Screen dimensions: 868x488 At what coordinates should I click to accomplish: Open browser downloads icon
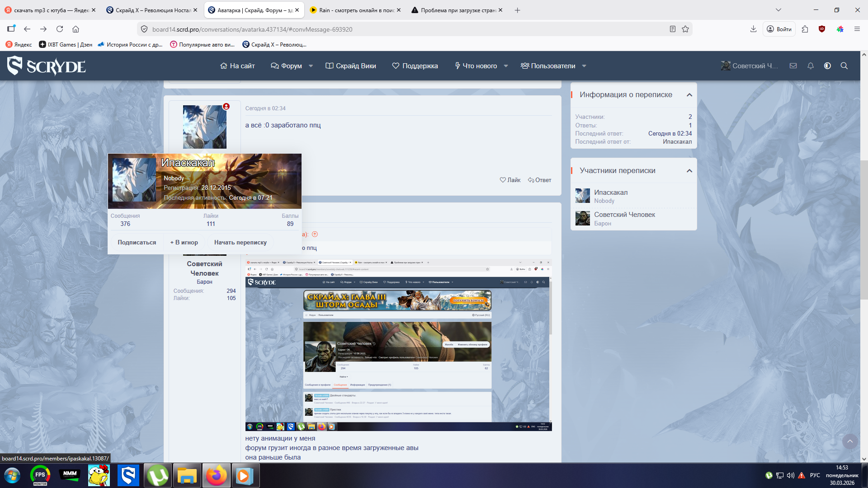click(x=753, y=29)
